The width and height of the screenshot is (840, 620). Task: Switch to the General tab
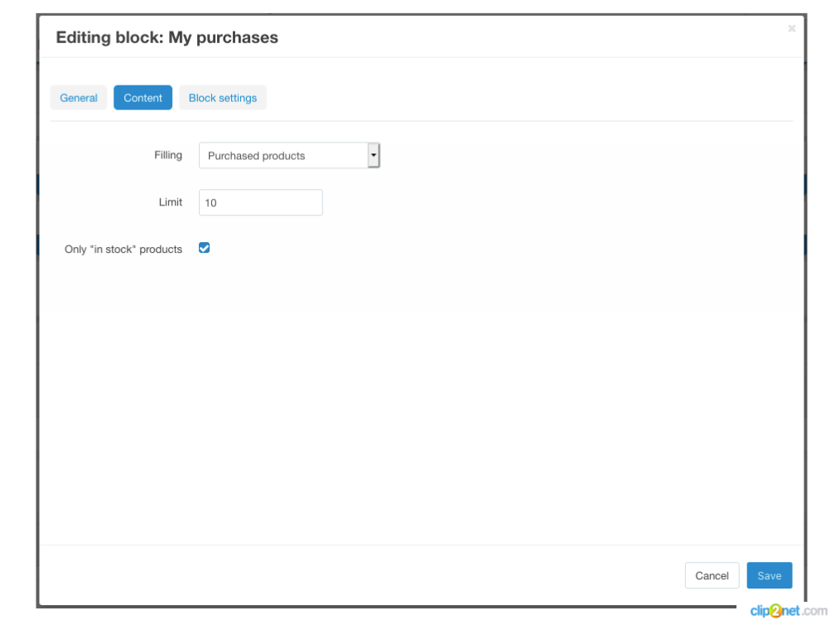(79, 98)
